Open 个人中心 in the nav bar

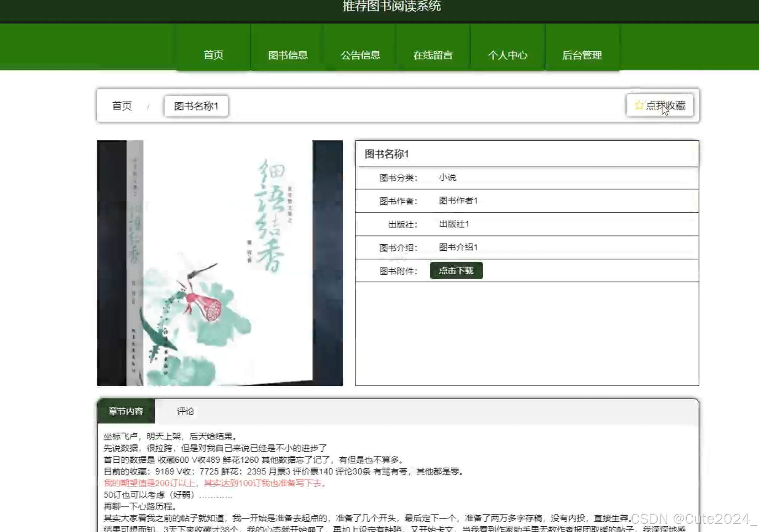coord(507,55)
